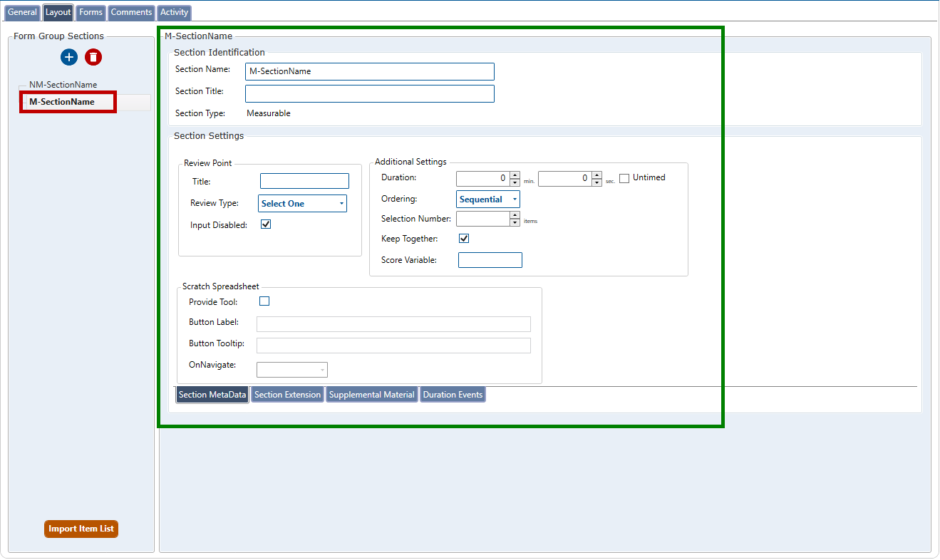Viewport: 940px width, 560px height.
Task: Enable the Untimed checkbox
Action: pos(624,178)
